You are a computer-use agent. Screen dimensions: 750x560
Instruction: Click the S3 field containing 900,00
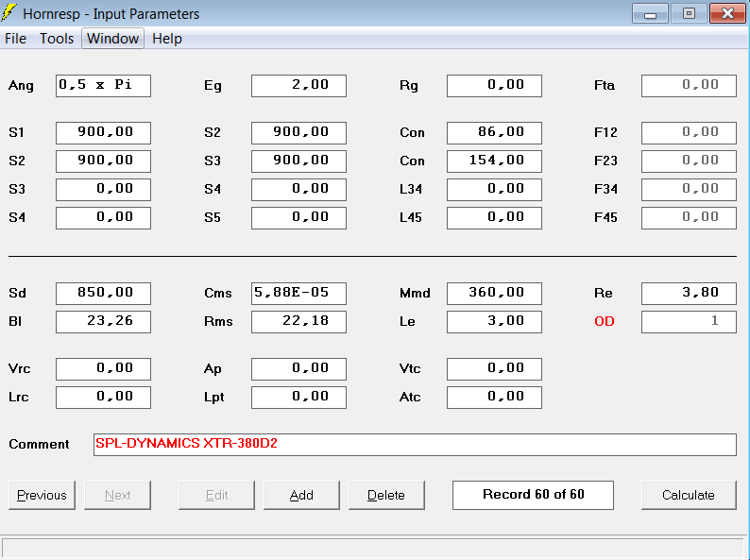click(x=298, y=161)
